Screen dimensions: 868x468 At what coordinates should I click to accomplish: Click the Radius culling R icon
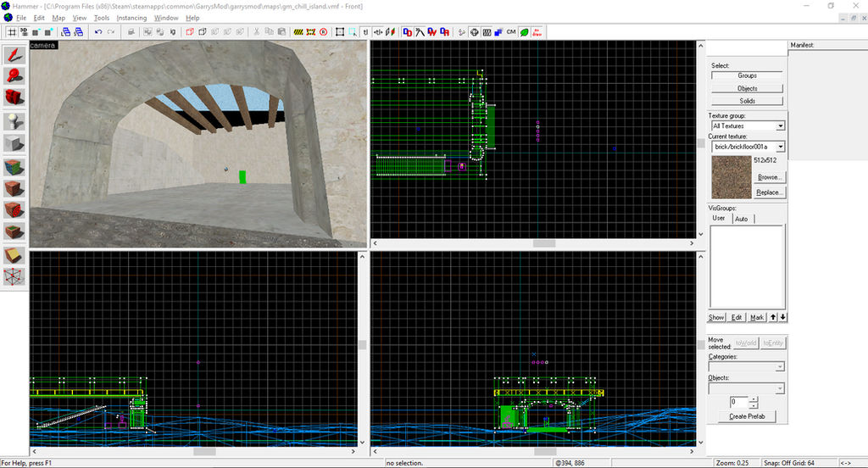[324, 32]
